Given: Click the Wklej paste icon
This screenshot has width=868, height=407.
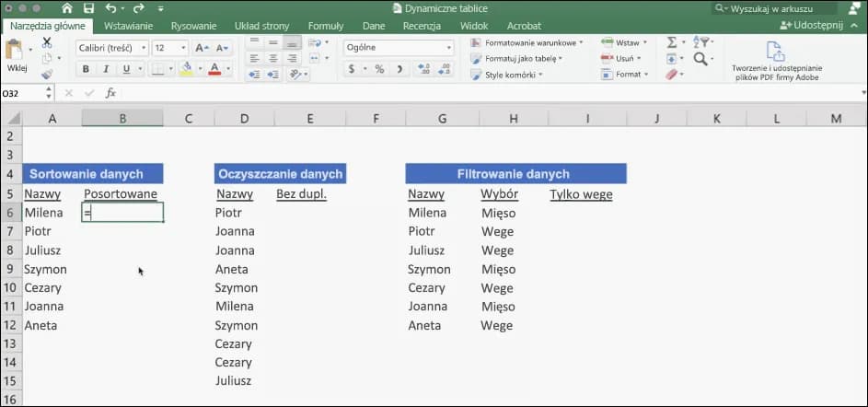Looking at the screenshot, I should point(17,54).
